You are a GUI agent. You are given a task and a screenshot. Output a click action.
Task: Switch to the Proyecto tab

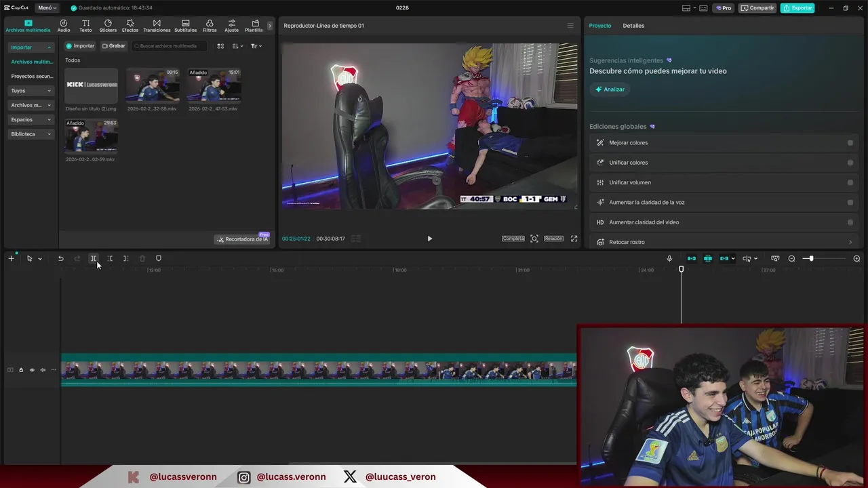[600, 26]
